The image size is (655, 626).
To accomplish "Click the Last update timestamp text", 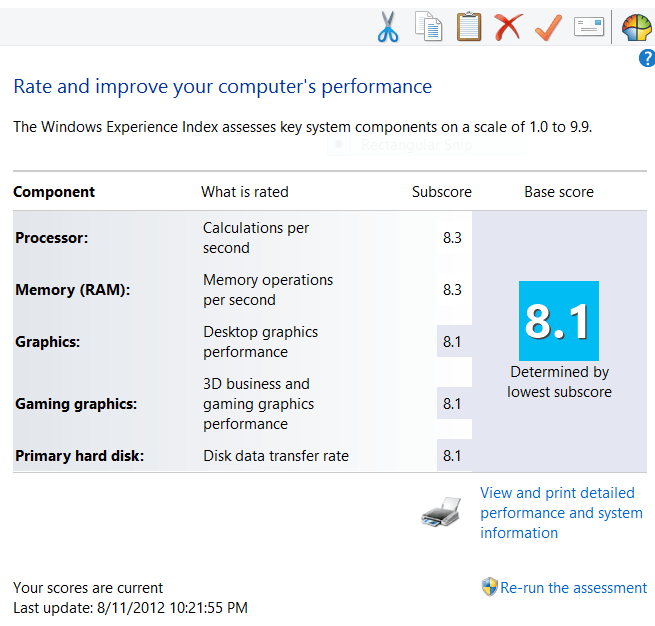I will click(130, 608).
